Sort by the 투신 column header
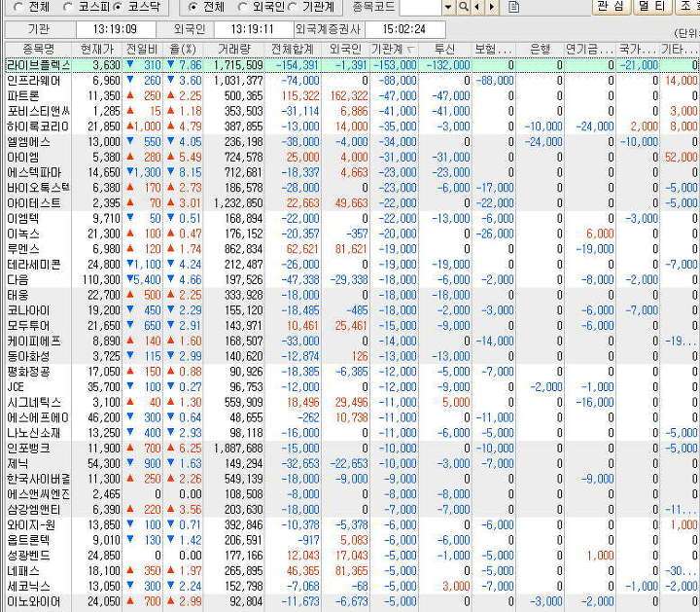The height and width of the screenshot is (612, 700). click(445, 50)
